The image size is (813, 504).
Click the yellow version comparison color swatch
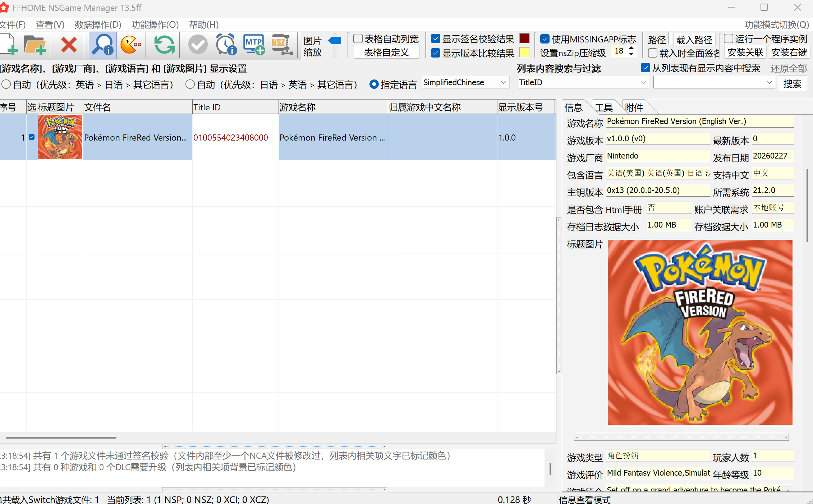click(525, 52)
